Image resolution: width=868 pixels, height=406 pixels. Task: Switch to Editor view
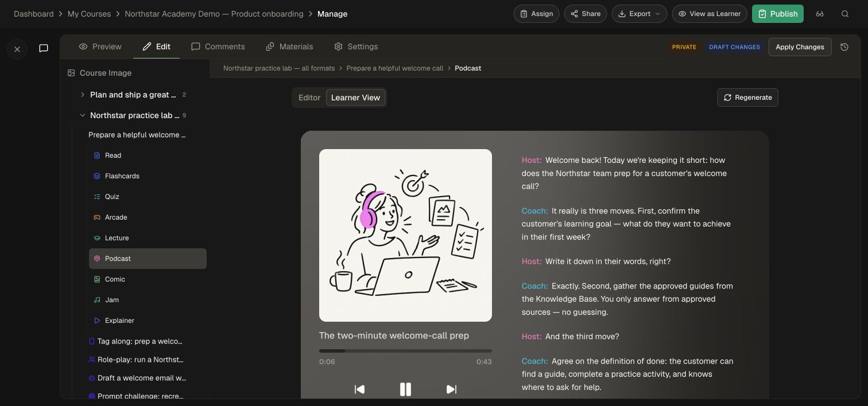(x=309, y=97)
